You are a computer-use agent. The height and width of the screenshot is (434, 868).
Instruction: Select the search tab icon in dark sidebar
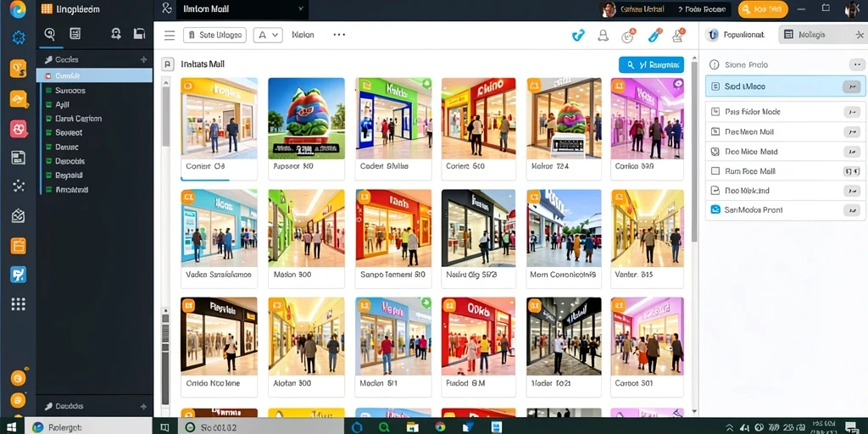point(50,34)
